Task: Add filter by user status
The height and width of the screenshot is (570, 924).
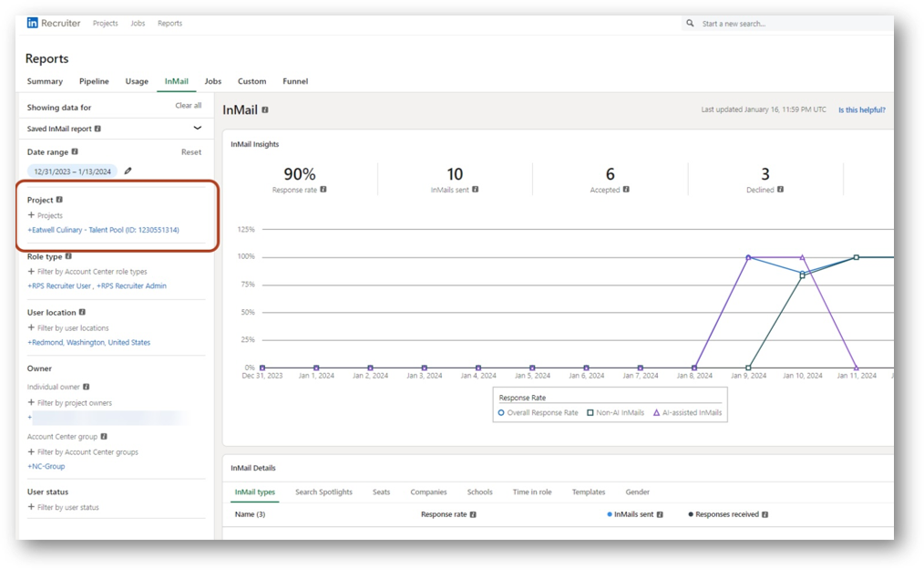Action: 63,507
